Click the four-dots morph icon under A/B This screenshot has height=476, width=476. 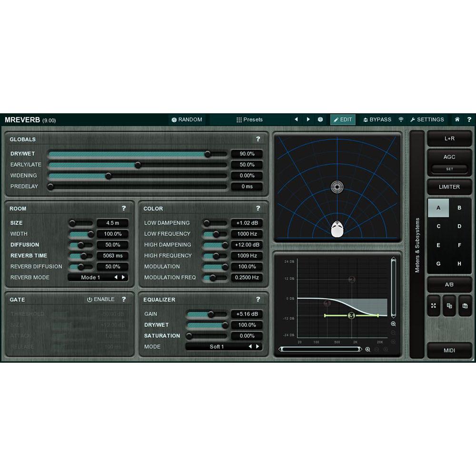click(434, 307)
